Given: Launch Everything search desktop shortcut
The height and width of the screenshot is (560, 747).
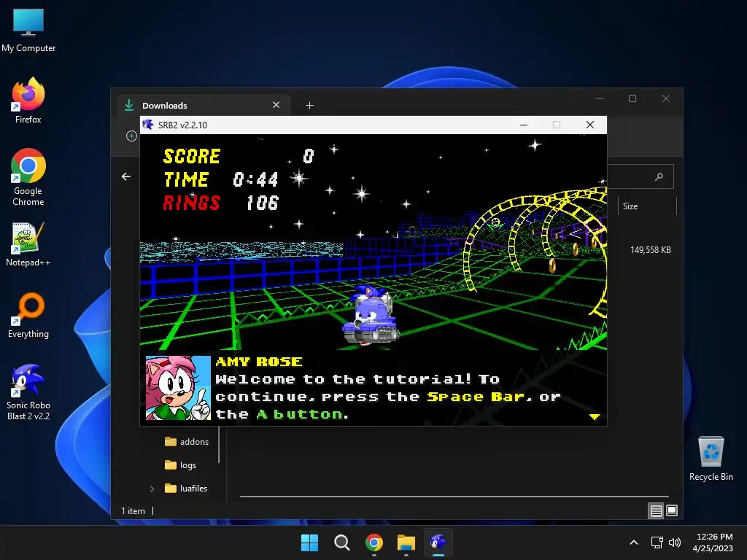Looking at the screenshot, I should [x=28, y=316].
